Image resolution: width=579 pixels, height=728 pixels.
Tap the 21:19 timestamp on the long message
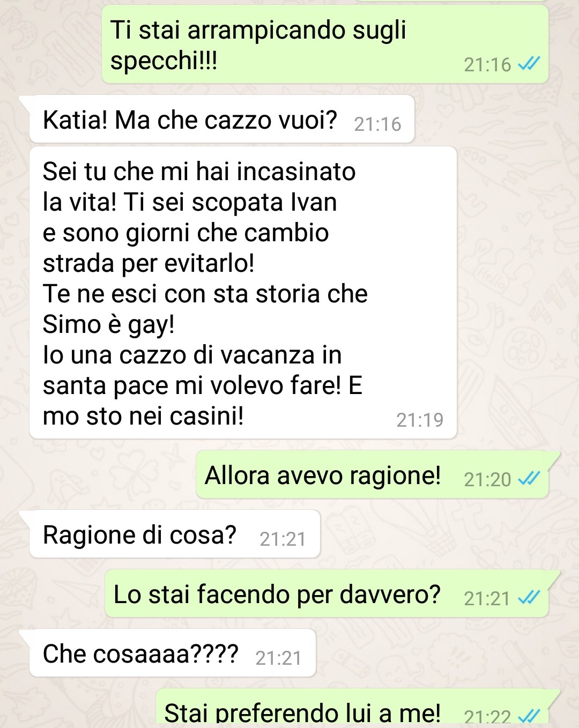click(x=420, y=420)
